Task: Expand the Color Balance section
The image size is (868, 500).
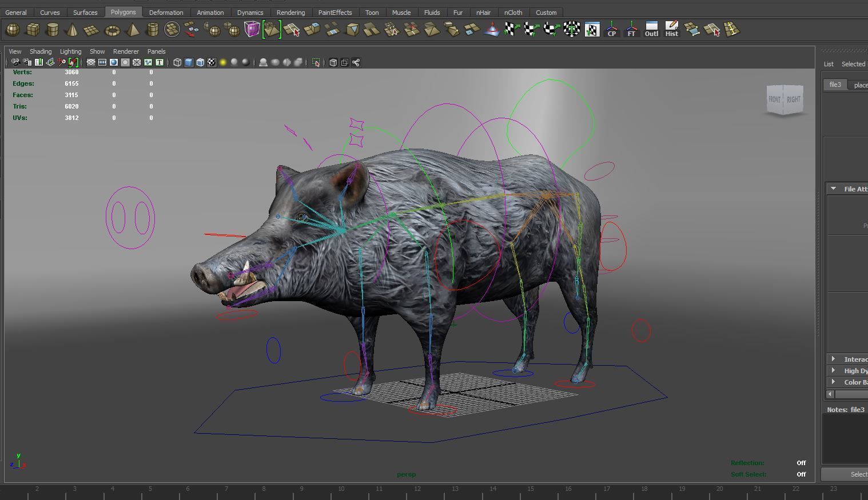Action: [x=833, y=382]
